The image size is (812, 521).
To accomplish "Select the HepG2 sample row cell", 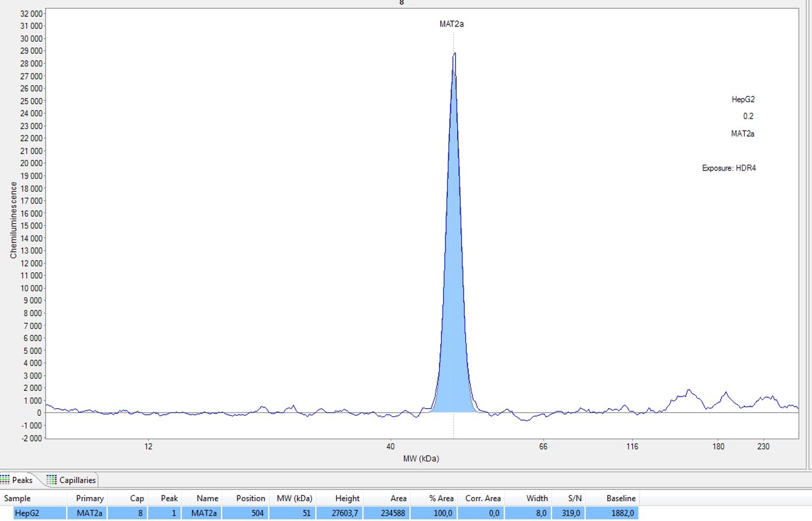I will point(27,513).
